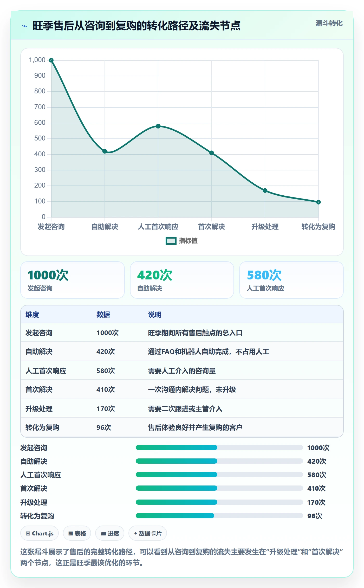Image resolution: width=364 pixels, height=588 pixels.
Task: Click the 转化为复购 progress bar
Action: click(x=219, y=516)
